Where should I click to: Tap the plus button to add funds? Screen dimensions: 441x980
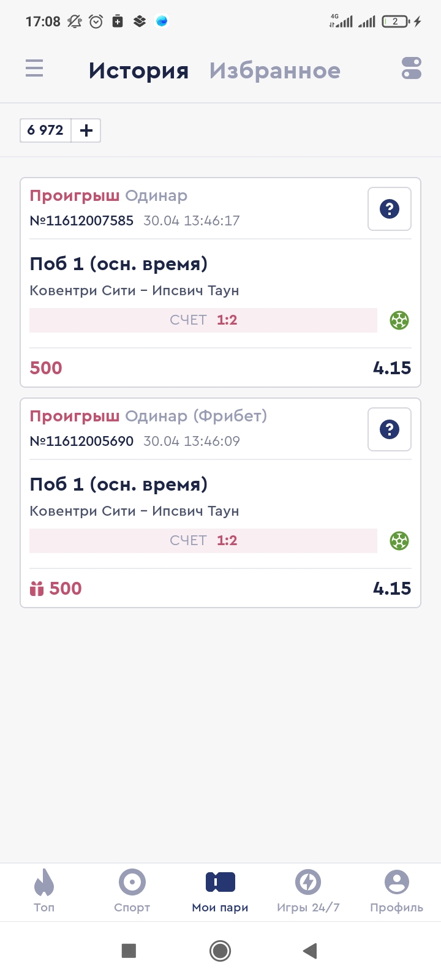click(x=86, y=130)
